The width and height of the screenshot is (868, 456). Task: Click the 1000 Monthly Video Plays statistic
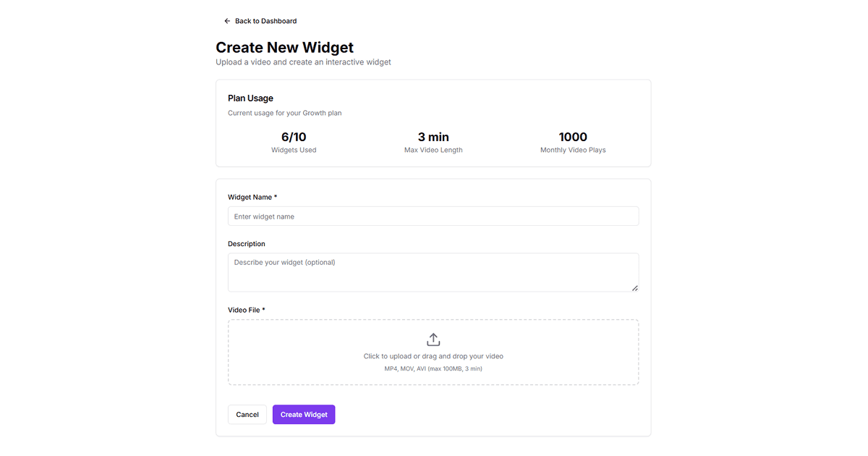coord(572,141)
